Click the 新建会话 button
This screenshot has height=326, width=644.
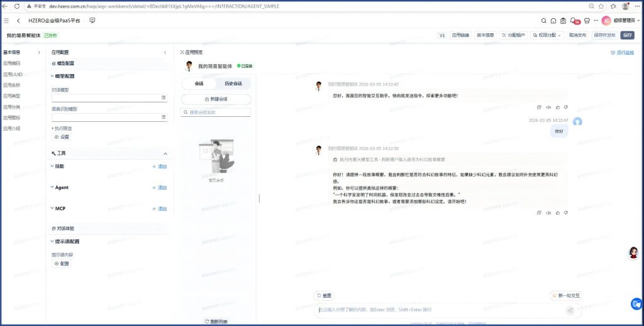click(x=216, y=99)
